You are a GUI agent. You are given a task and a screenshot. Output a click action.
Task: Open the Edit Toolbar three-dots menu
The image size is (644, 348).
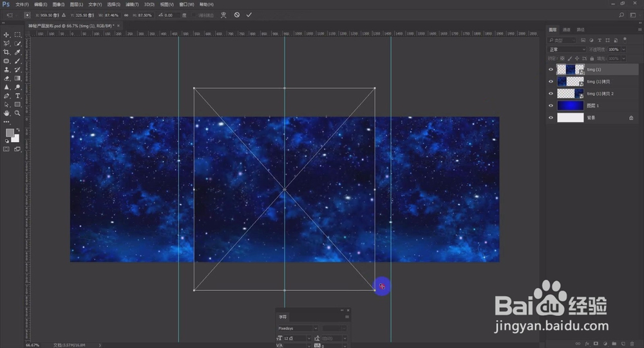[x=6, y=122]
